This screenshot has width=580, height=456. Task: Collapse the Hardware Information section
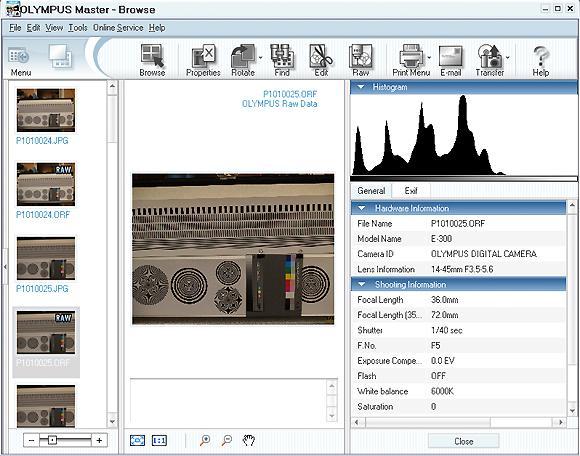coord(361,208)
